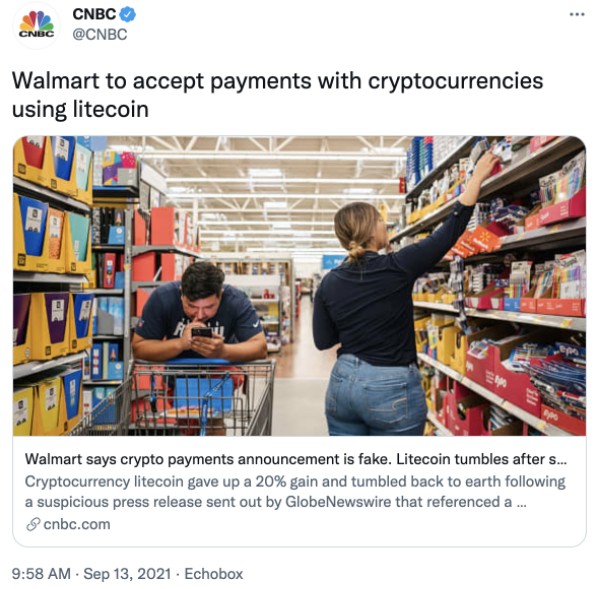Image resolution: width=594 pixels, height=589 pixels.
Task: Open headline 'Walmart says crypto payments announcement is fake'
Action: [x=207, y=459]
